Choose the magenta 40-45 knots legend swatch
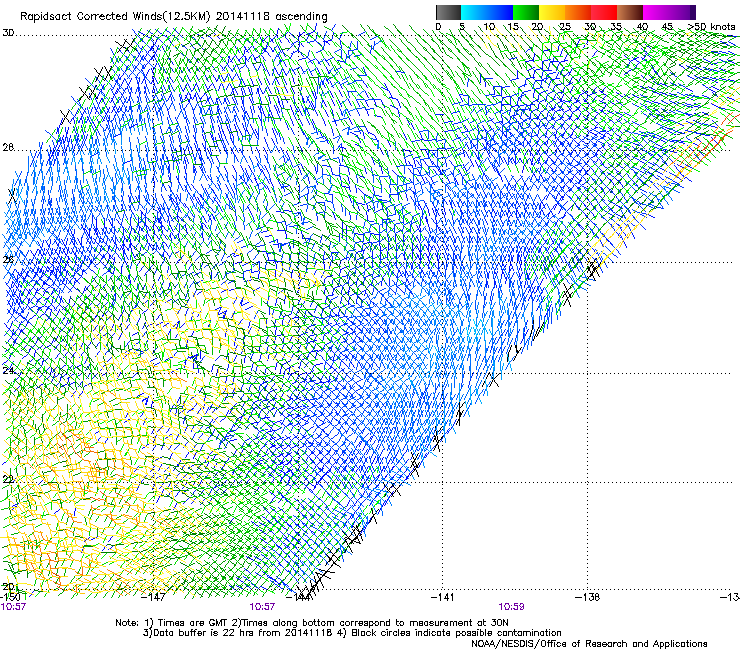 click(656, 12)
